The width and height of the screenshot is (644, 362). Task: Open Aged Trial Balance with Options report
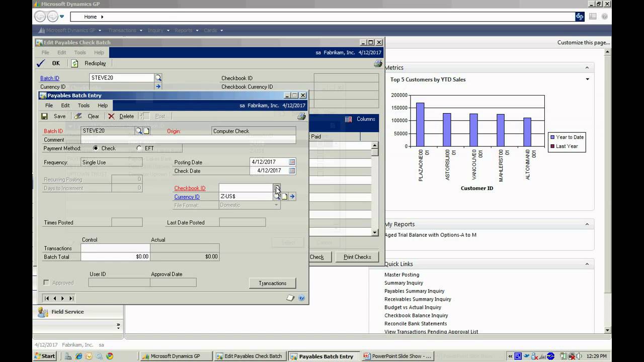(430, 235)
